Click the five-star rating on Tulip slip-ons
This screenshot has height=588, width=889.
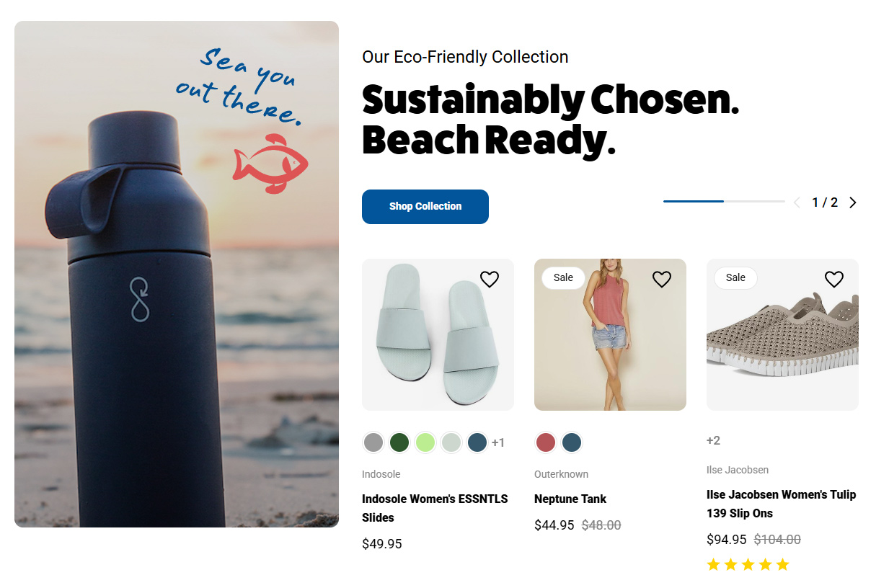[748, 565]
